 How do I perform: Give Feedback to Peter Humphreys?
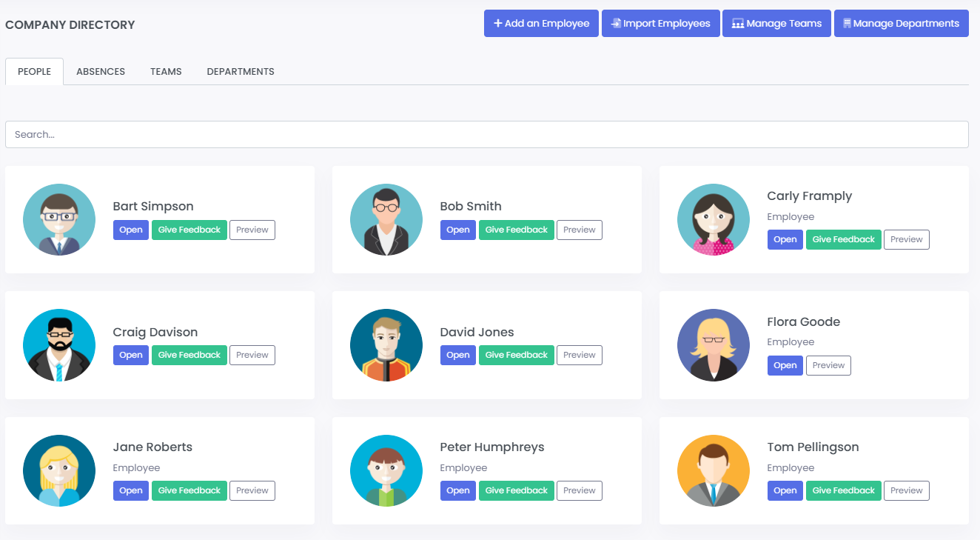[x=516, y=490]
